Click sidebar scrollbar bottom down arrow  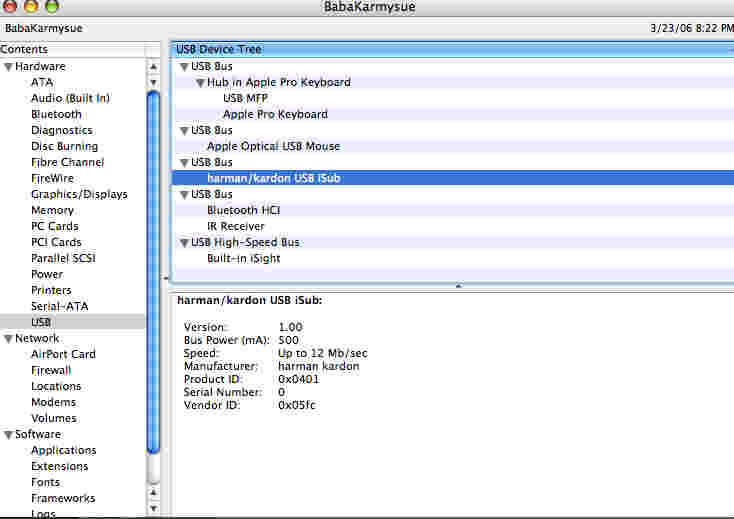pos(153,508)
